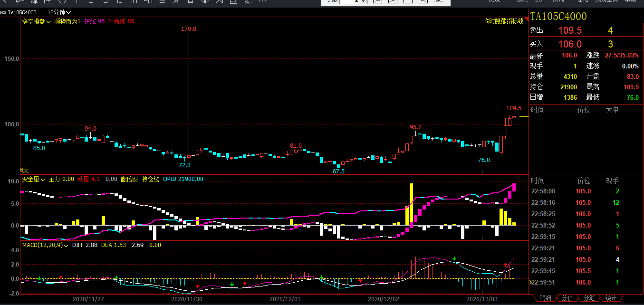Click the rightmost green arrow in the MACD panel
This screenshot has width=644, height=305.
[454, 259]
